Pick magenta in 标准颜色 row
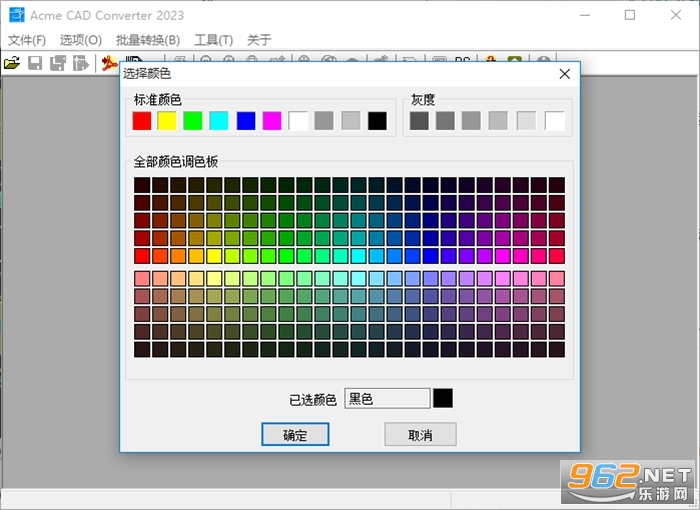 click(272, 121)
